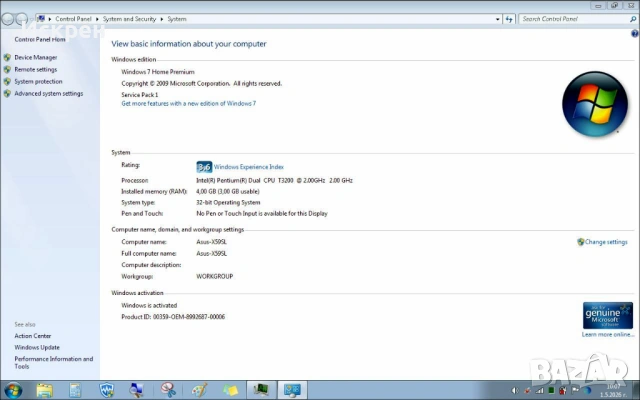Follow the Learn more online link
The width and height of the screenshot is (640, 400).
(x=608, y=335)
